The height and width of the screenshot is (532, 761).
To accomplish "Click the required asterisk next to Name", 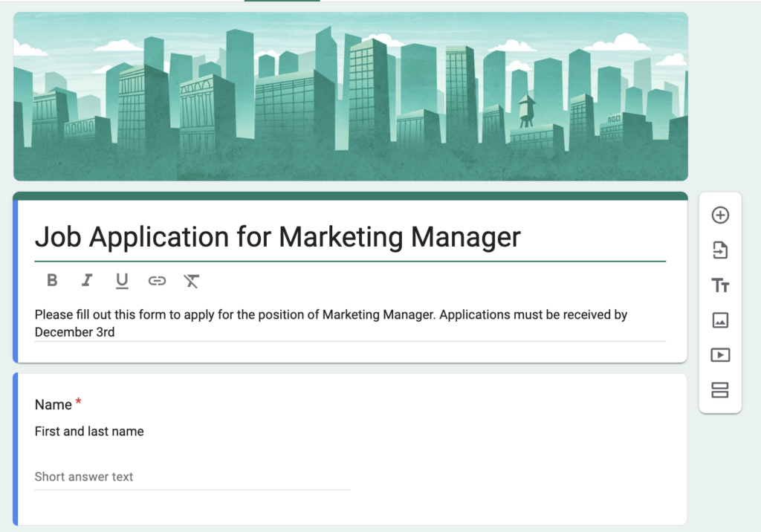I will tap(77, 401).
